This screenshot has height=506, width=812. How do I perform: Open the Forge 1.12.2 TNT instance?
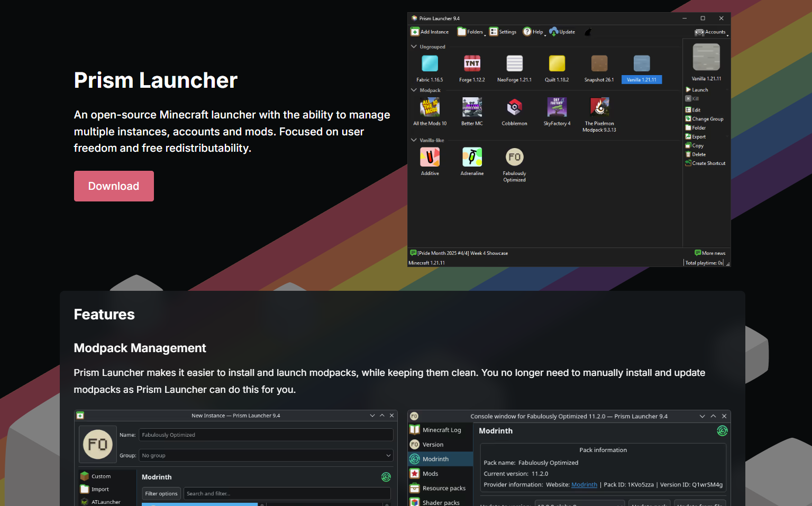[x=472, y=63]
